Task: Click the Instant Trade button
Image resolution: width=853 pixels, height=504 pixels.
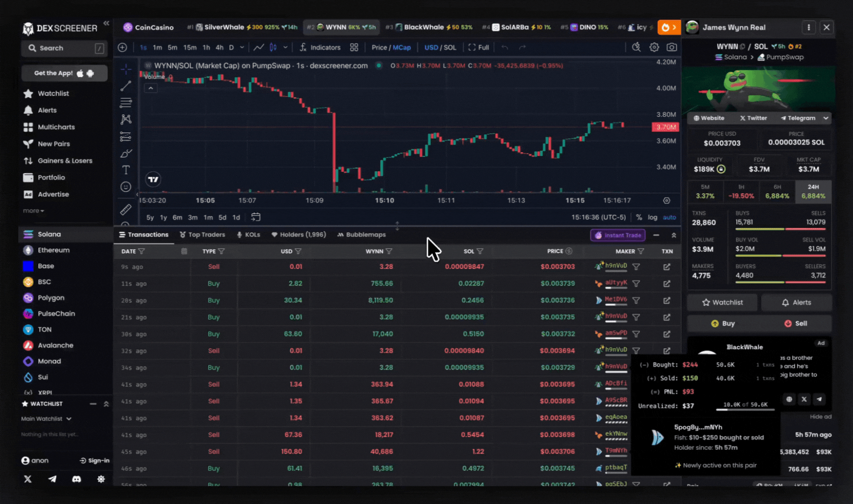Action: point(618,235)
